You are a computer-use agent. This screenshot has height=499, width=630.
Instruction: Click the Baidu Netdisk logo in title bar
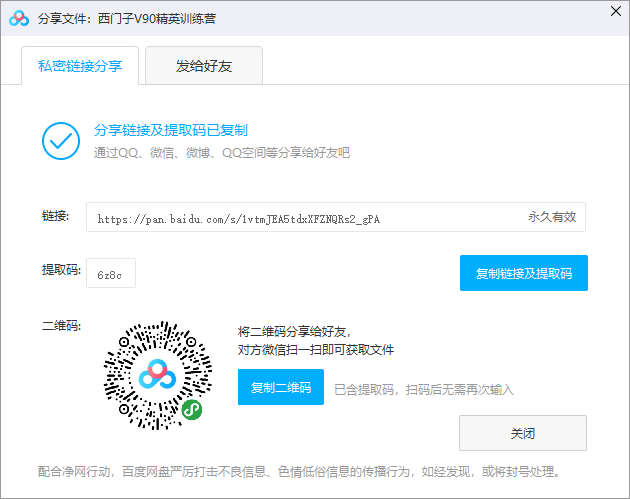coord(19,18)
